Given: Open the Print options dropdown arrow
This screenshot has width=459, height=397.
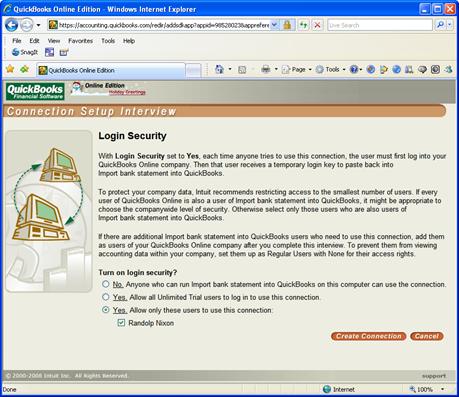Looking at the screenshot, I should tap(276, 69).
